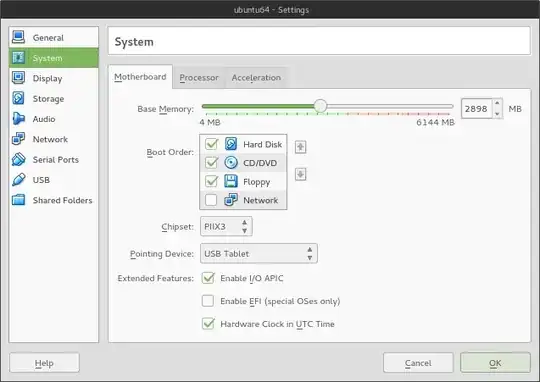Click the Cancel button
This screenshot has height=382, width=540.
coord(418,363)
